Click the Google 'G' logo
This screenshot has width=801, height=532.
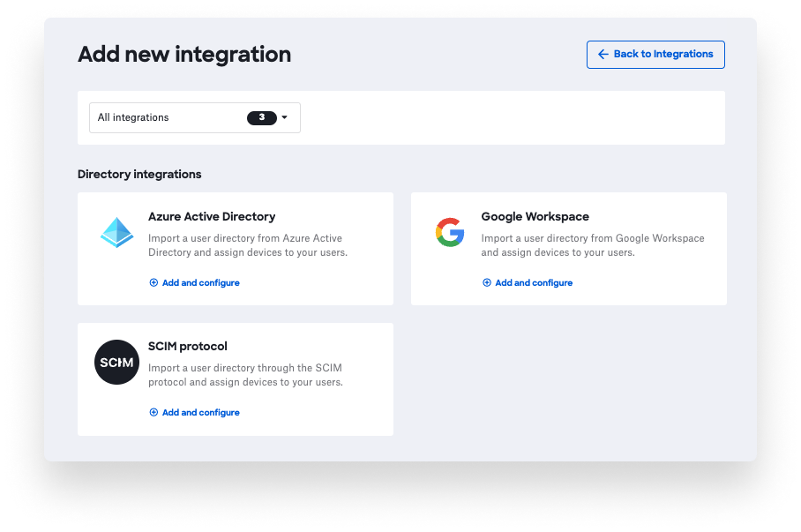[x=449, y=233]
